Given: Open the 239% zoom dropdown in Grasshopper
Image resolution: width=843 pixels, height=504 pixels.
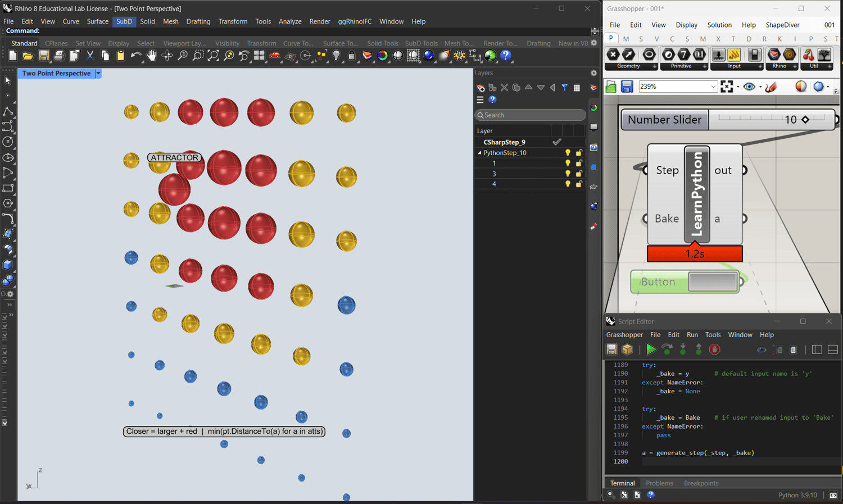Looking at the screenshot, I should coord(713,87).
